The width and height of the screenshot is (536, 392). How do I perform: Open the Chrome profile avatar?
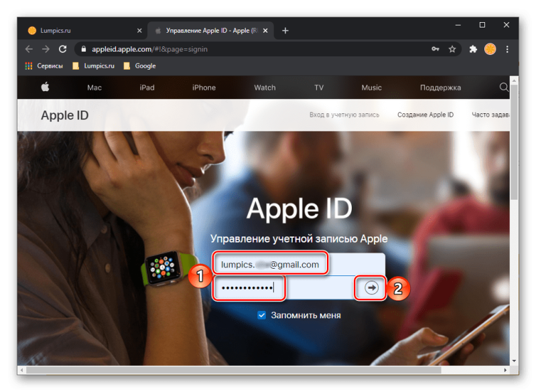(490, 49)
